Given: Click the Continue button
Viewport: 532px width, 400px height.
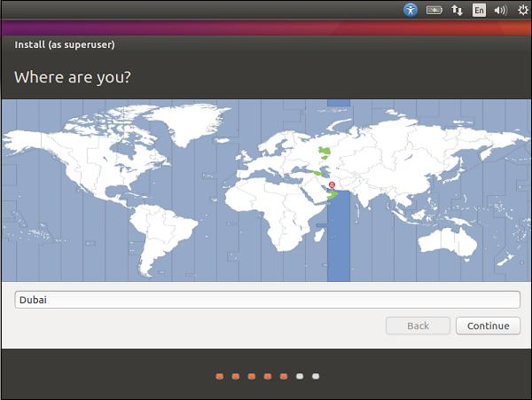Looking at the screenshot, I should tap(488, 325).
